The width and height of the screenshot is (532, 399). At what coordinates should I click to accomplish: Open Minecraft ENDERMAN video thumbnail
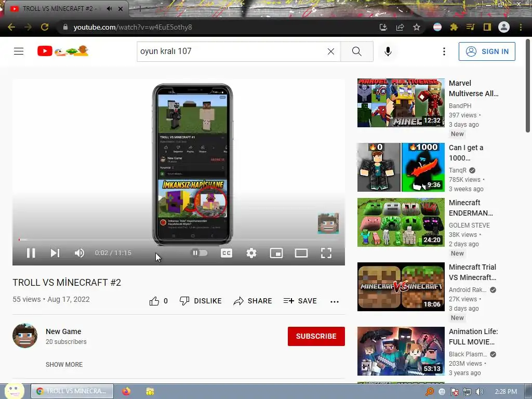(x=401, y=222)
